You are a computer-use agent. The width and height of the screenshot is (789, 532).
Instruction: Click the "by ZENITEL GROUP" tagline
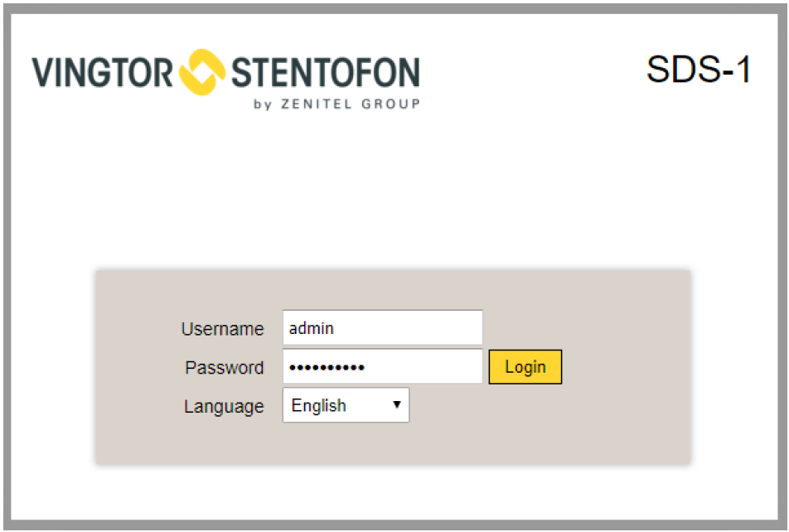pyautogui.click(x=336, y=104)
